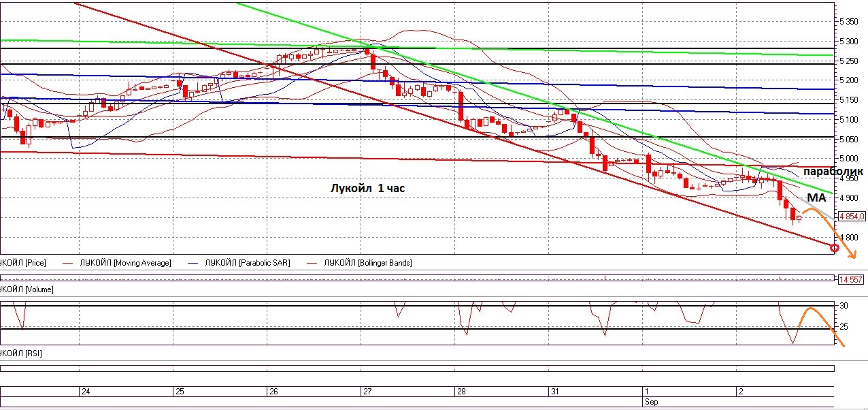Select the ЛУКОЙЛ [Bollinger Bands] legend label

click(368, 262)
